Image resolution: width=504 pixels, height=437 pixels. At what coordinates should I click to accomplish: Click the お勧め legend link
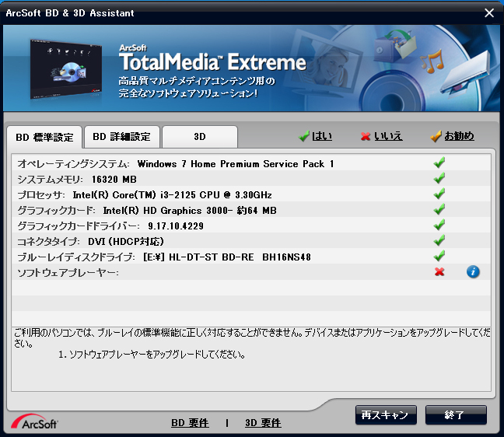tap(460, 136)
